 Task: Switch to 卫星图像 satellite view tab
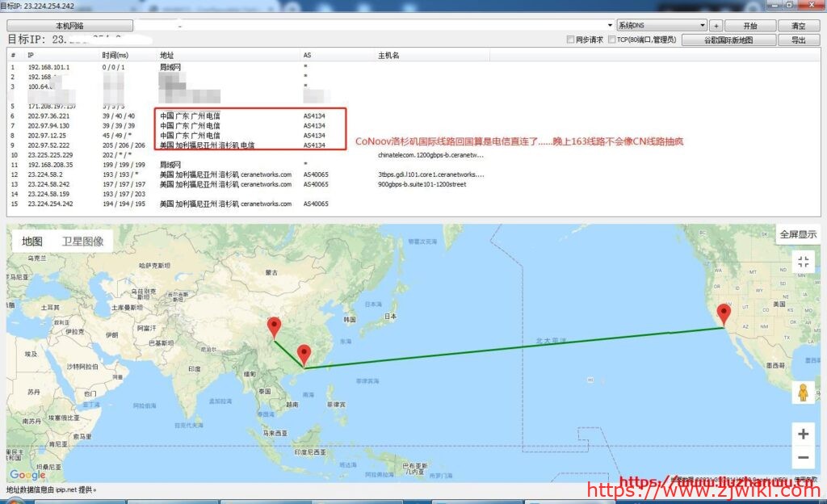pyautogui.click(x=82, y=241)
